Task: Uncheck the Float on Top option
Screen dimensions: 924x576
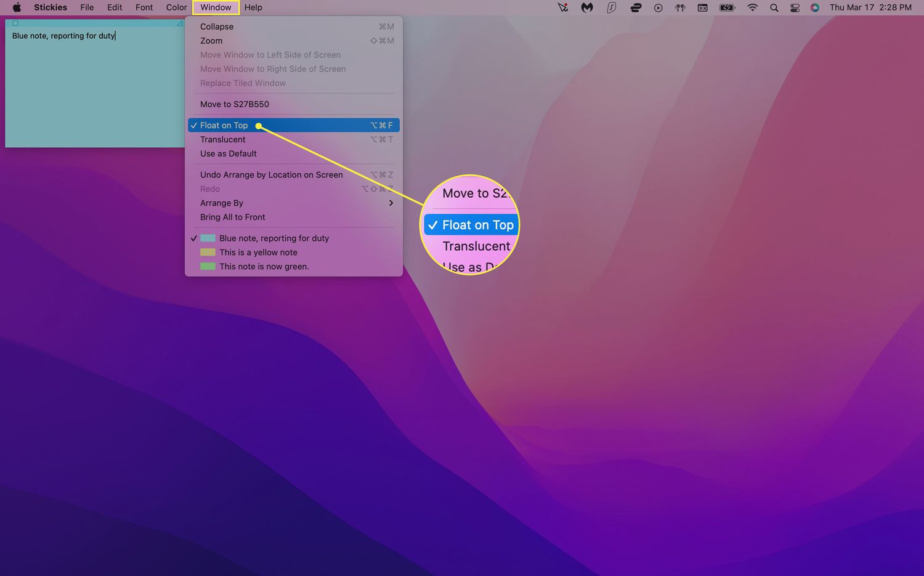Action: 224,125
